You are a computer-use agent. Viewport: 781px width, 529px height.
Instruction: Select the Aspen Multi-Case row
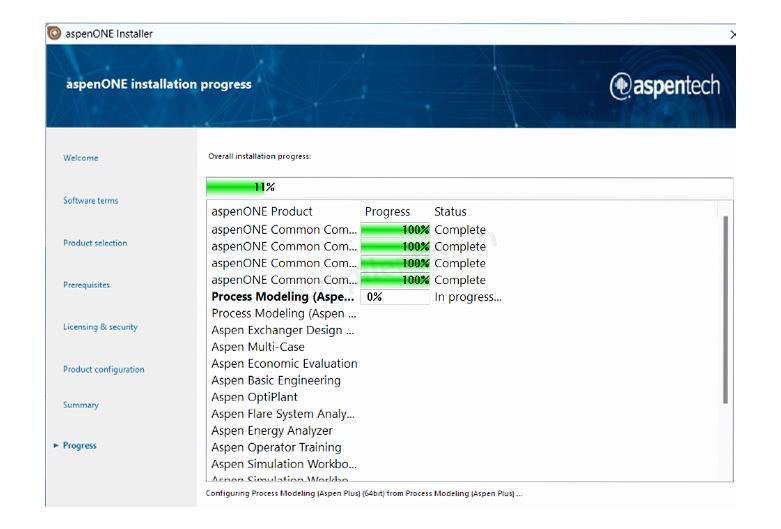point(258,347)
